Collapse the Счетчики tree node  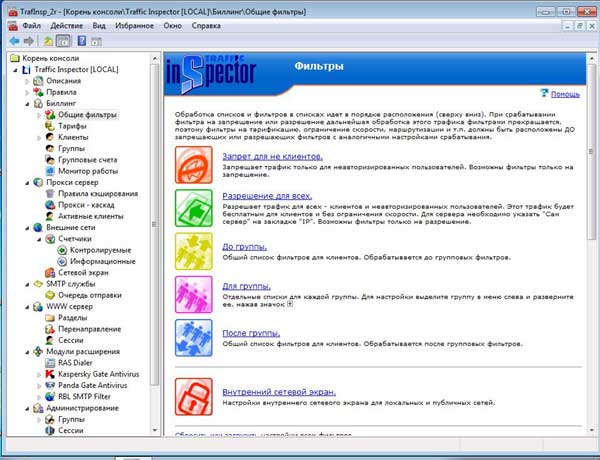click(x=39, y=239)
